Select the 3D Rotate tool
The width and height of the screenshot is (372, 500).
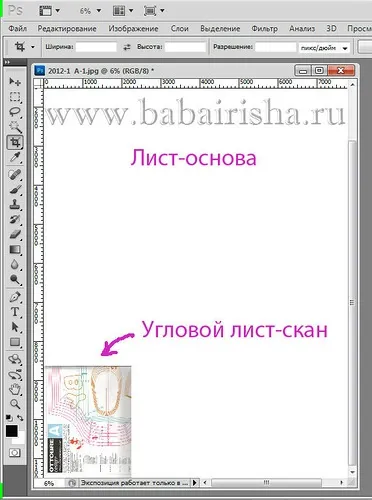(15, 359)
